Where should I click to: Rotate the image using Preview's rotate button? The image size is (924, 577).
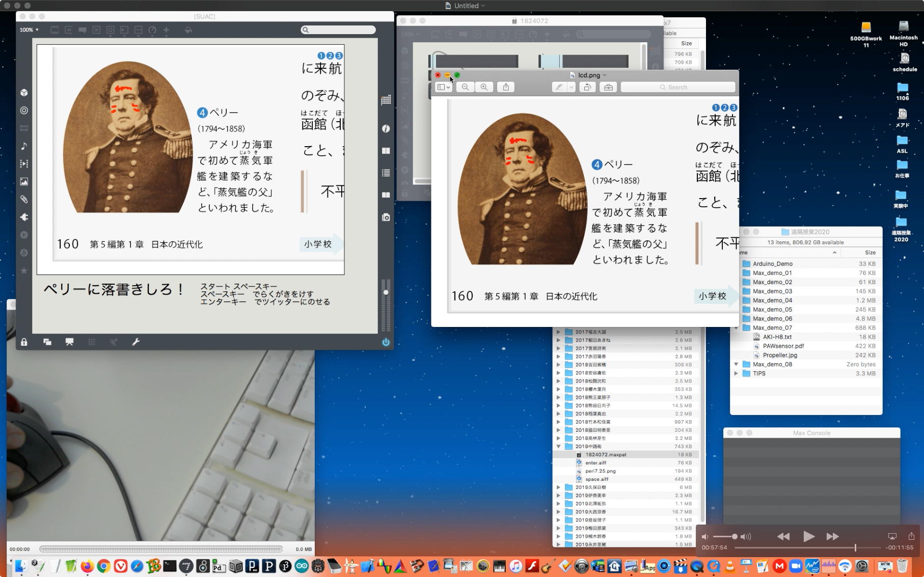(x=587, y=87)
